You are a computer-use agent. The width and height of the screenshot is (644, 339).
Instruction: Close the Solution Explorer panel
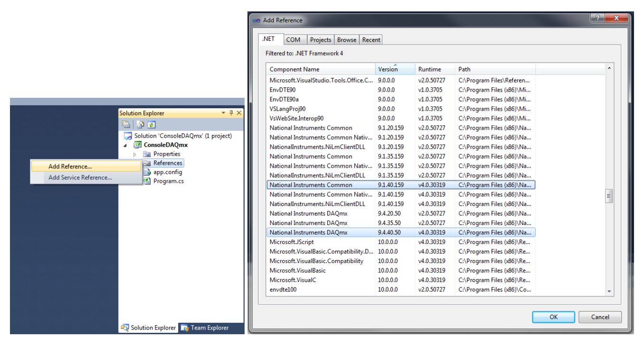click(239, 113)
